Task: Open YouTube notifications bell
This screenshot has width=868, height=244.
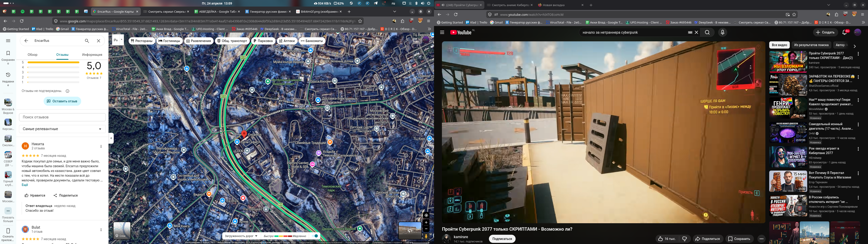Action: [x=845, y=32]
